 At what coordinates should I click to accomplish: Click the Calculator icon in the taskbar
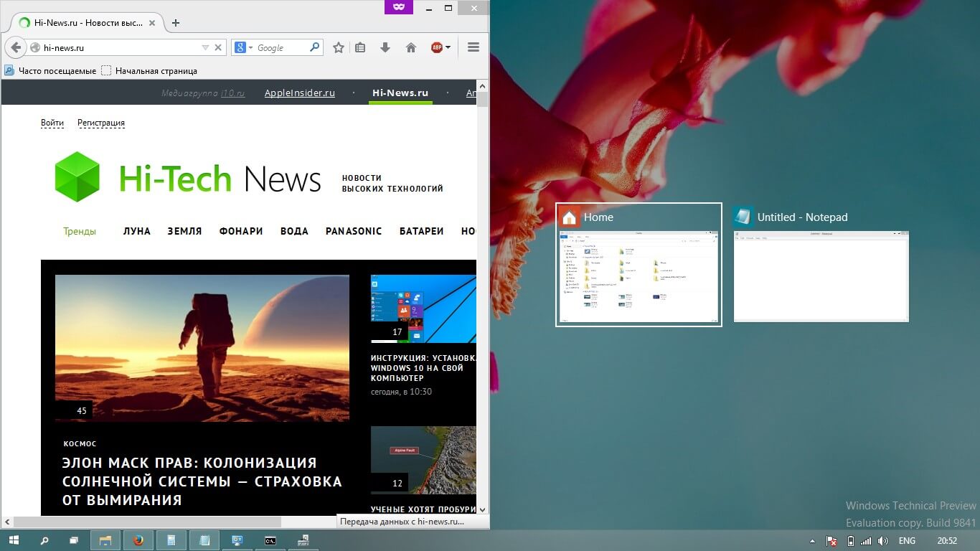point(171,540)
